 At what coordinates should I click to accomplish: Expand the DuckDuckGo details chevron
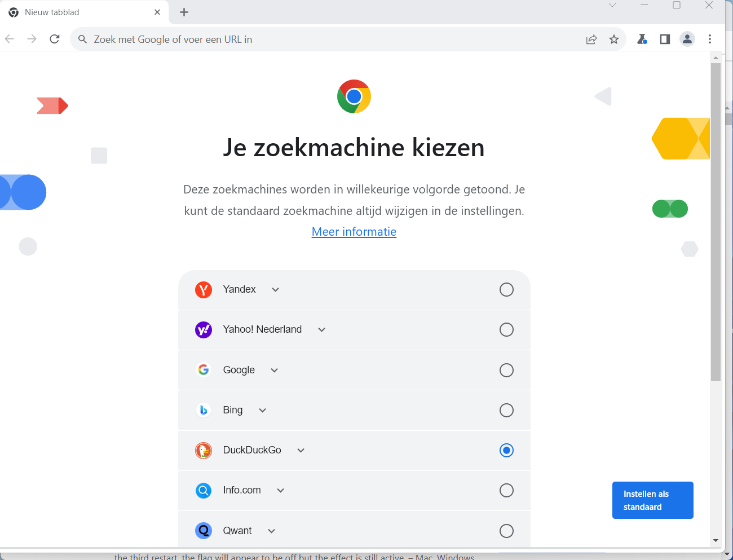click(301, 450)
